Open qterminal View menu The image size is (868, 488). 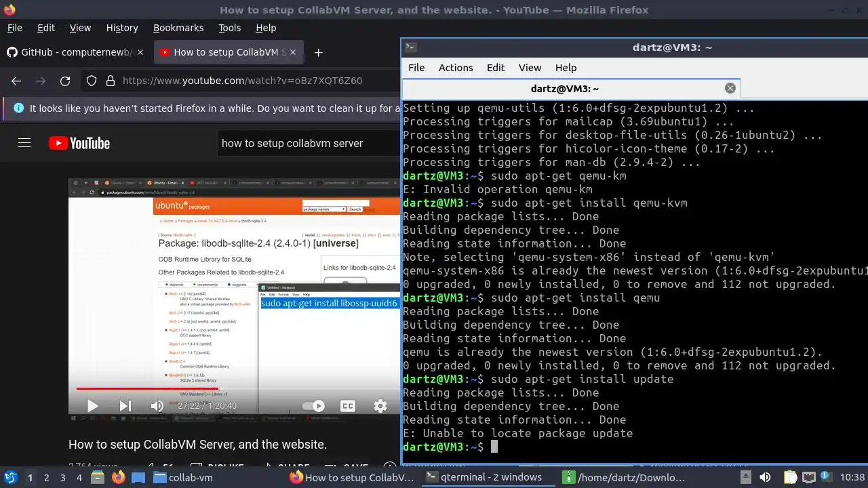(x=530, y=68)
